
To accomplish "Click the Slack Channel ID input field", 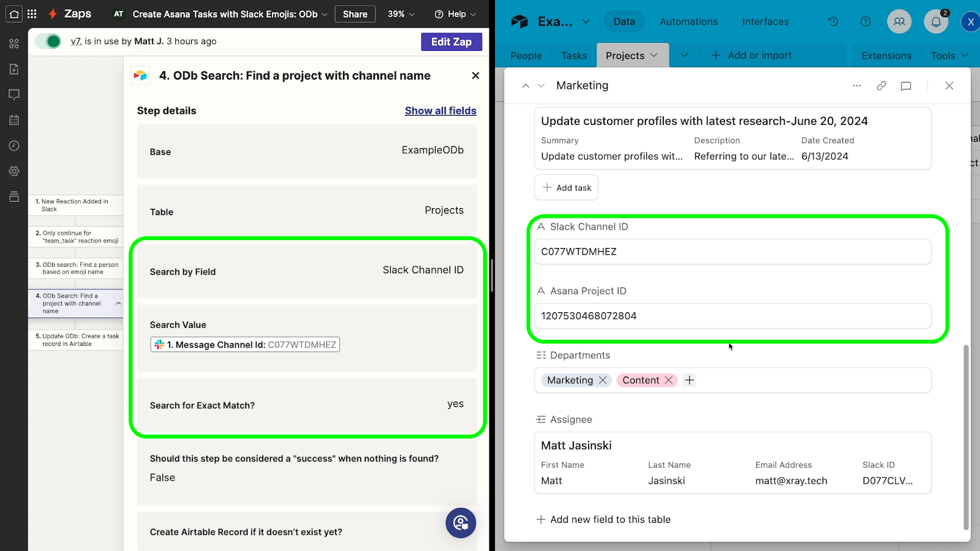I will [733, 252].
